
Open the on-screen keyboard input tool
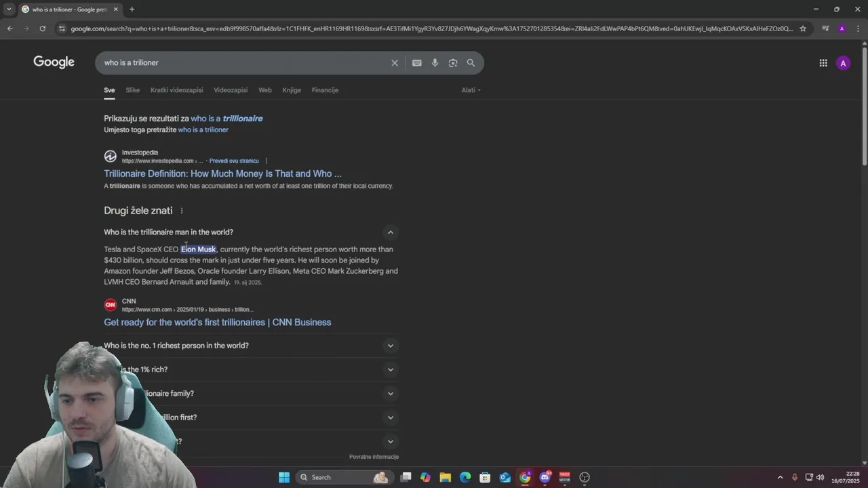click(x=417, y=62)
